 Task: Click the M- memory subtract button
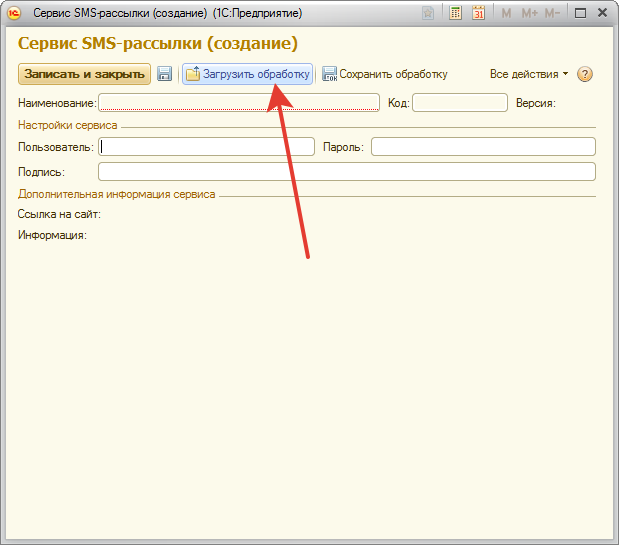pyautogui.click(x=551, y=13)
